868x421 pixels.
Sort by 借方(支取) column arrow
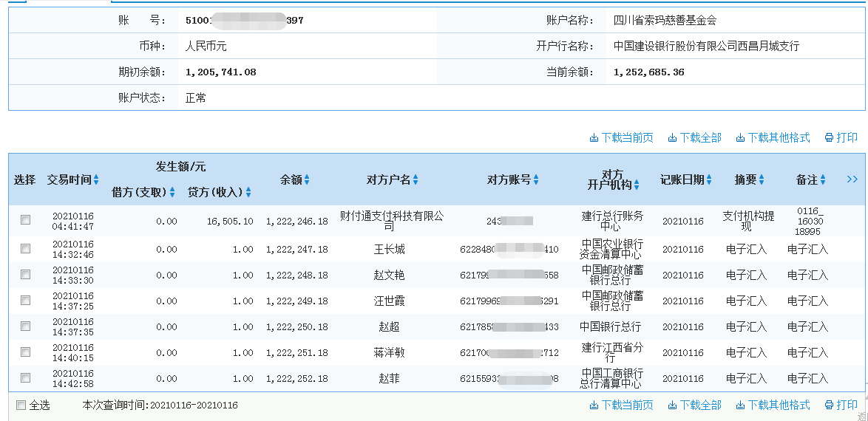click(172, 193)
